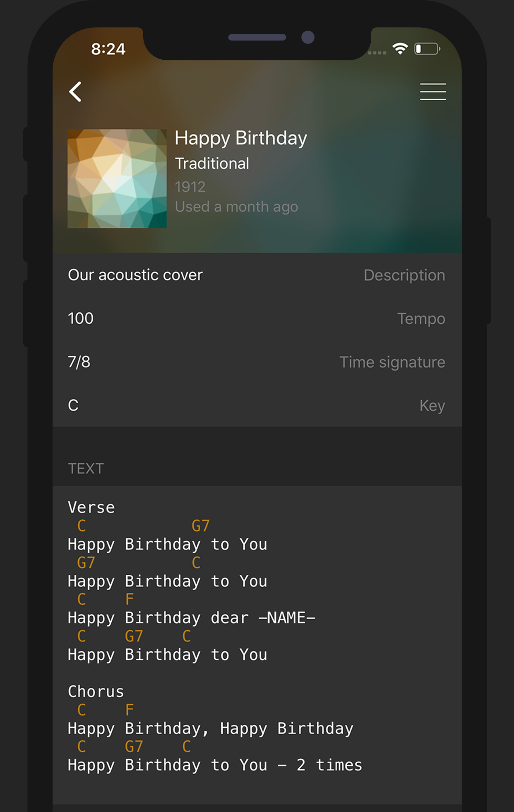Change the 7/8 time signature row

(257, 362)
